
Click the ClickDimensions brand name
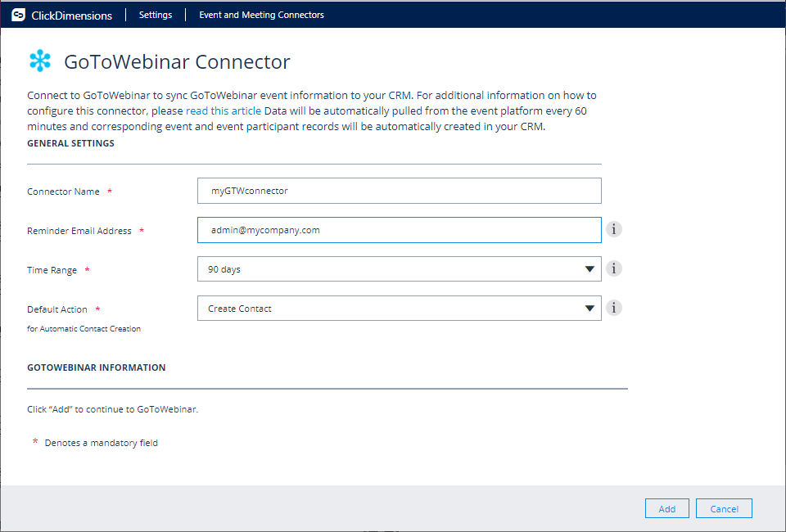pos(72,16)
